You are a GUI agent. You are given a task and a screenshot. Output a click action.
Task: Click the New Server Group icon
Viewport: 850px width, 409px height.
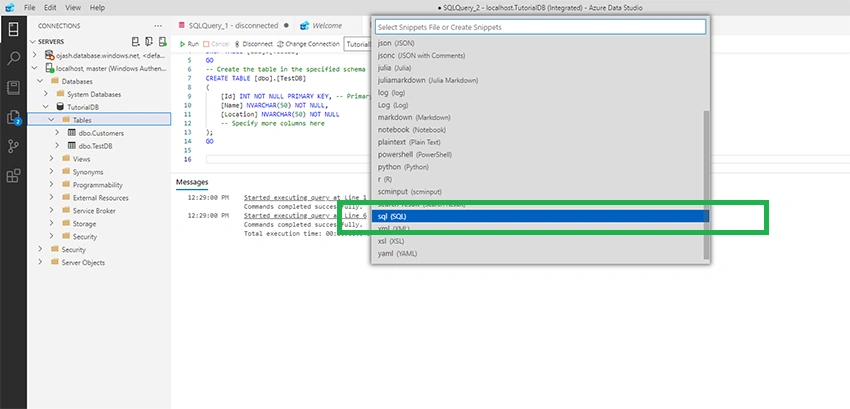click(x=149, y=42)
